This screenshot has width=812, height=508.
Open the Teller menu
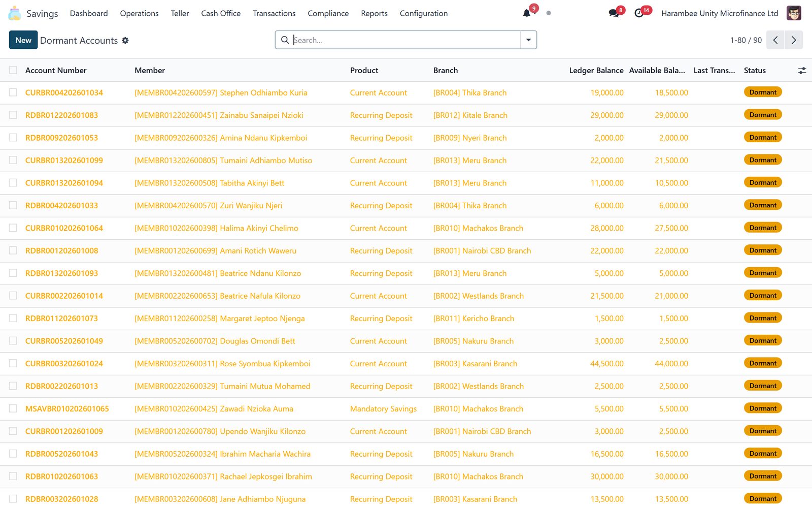[x=180, y=13]
